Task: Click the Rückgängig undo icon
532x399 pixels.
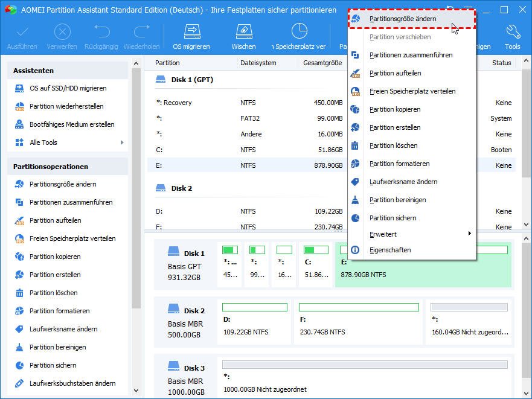Action: tap(102, 31)
